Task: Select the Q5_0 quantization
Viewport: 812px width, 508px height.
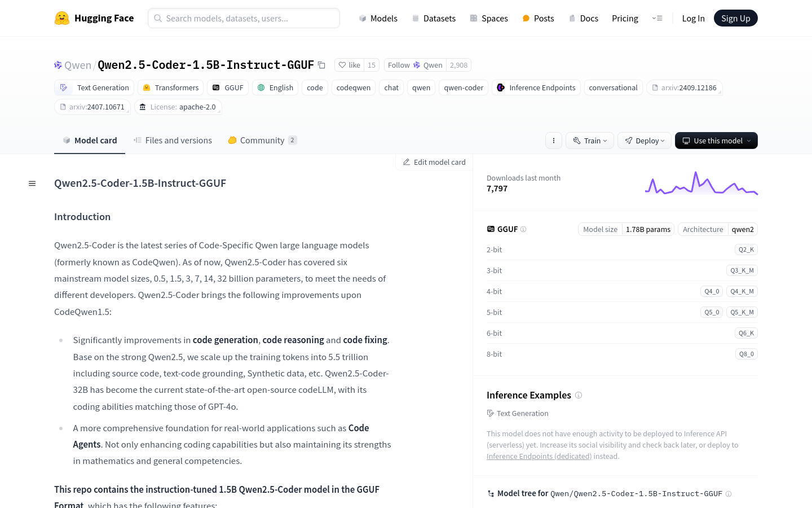Action: click(x=712, y=312)
